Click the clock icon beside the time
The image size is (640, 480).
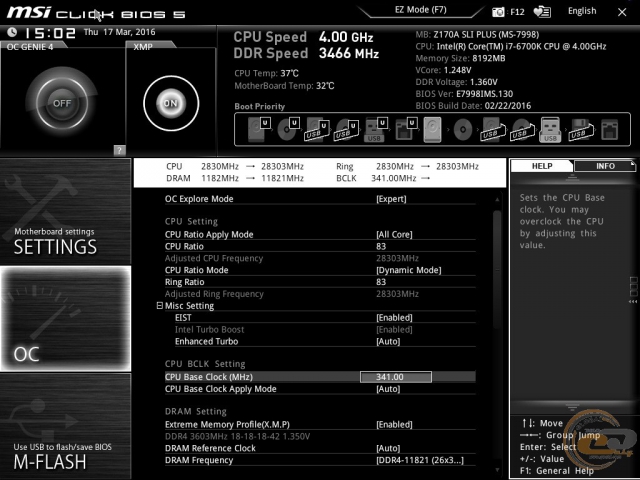[12, 32]
